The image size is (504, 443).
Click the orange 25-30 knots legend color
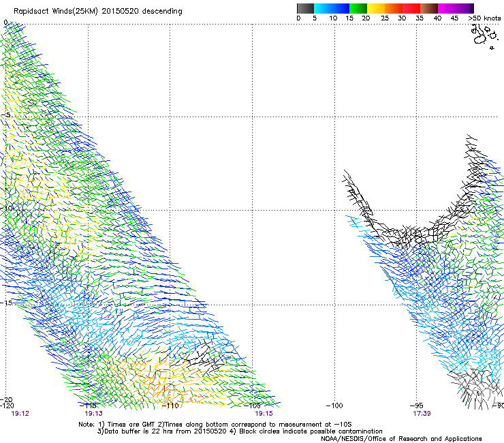click(394, 8)
